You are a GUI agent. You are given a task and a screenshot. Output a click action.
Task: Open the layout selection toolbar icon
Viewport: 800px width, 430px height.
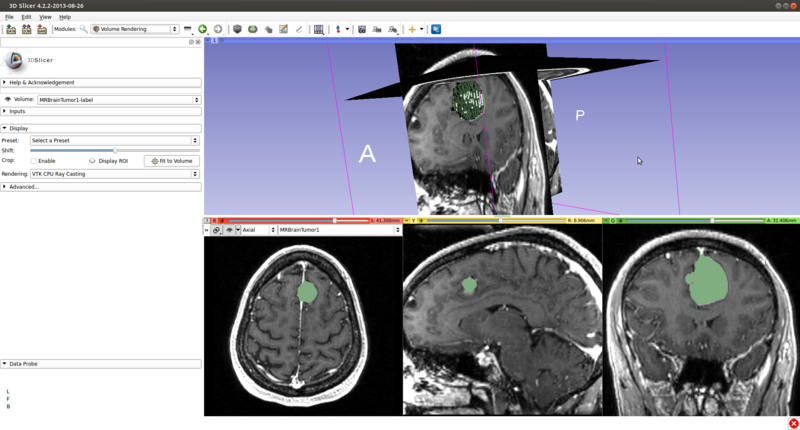pos(319,29)
